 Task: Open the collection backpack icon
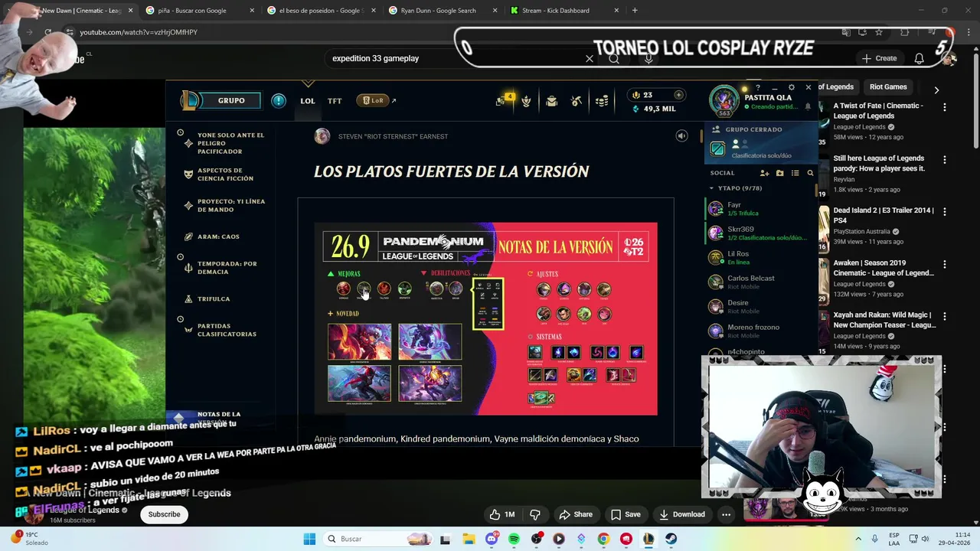(551, 101)
